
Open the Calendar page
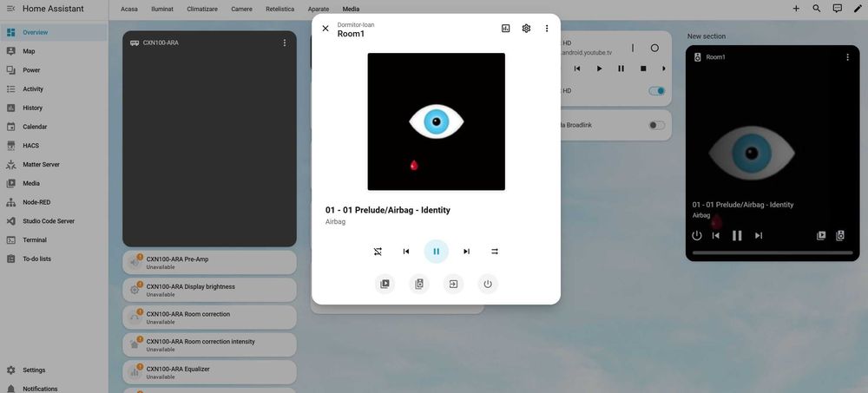click(x=54, y=126)
